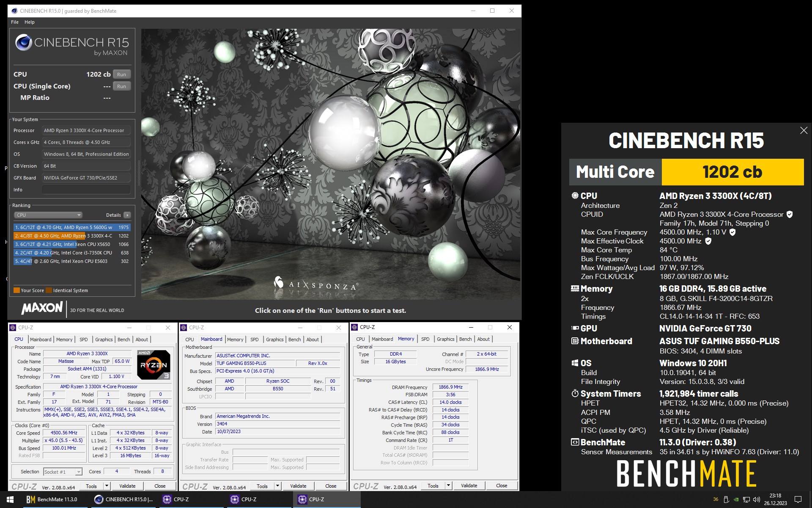The image size is (812, 508).
Task: Switch to SPD tab in the CPU-Z Mainboard window
Action: [255, 340]
